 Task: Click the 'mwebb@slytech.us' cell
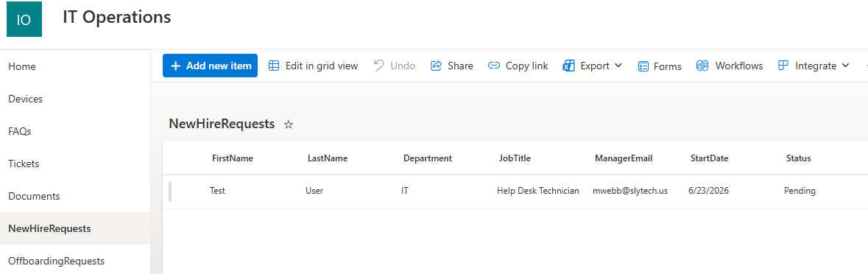tap(630, 191)
